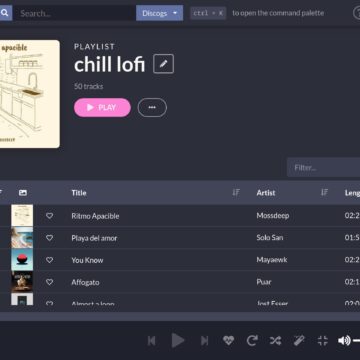The image size is (360, 360).
Task: Click artist Solo San
Action: click(x=270, y=238)
